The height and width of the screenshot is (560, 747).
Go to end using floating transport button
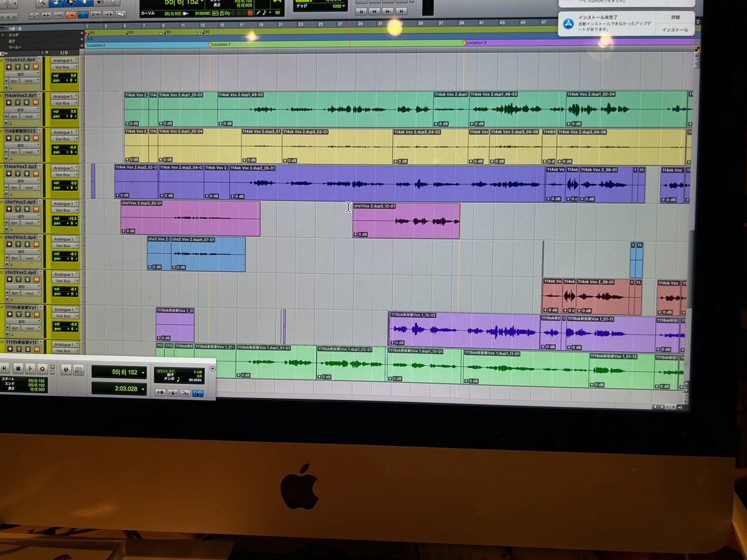coord(4,368)
